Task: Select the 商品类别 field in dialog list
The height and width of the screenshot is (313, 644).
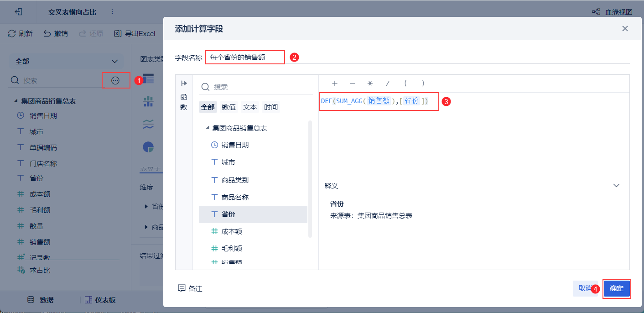Action: click(x=235, y=180)
